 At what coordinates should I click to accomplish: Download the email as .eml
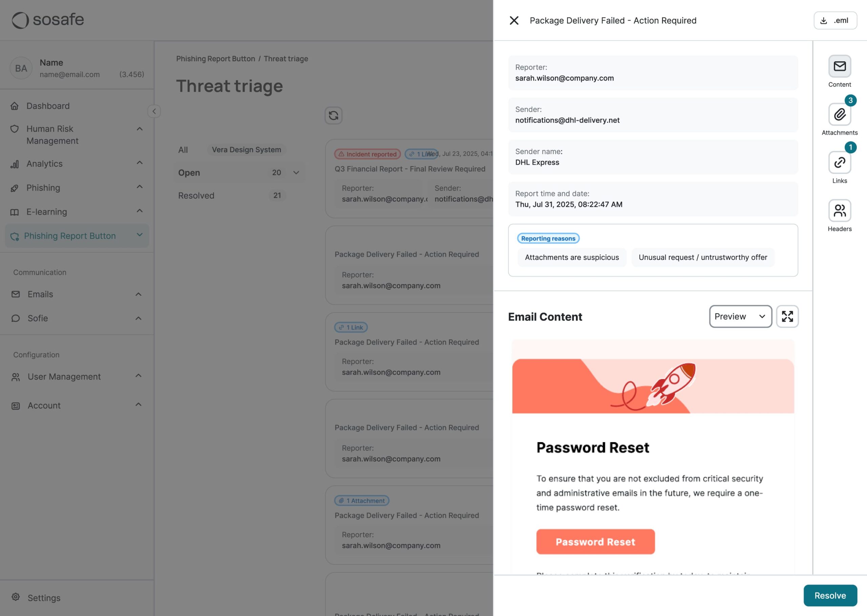(835, 21)
